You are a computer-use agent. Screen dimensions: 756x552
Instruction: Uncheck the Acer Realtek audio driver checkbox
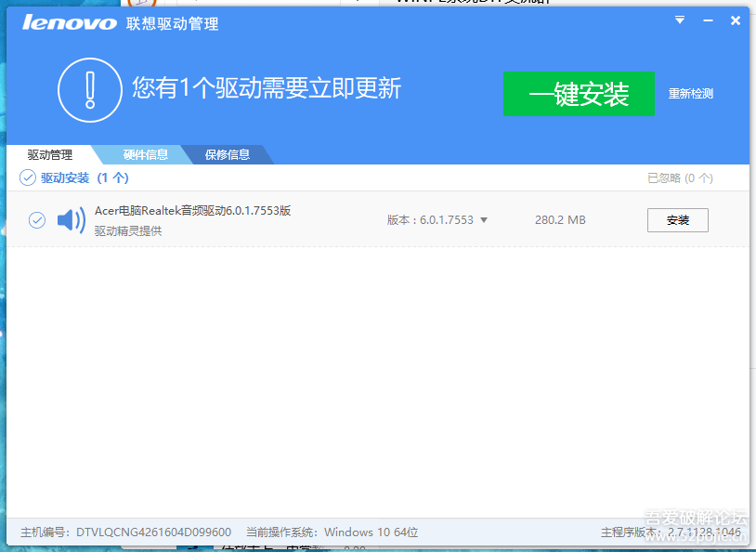[37, 220]
